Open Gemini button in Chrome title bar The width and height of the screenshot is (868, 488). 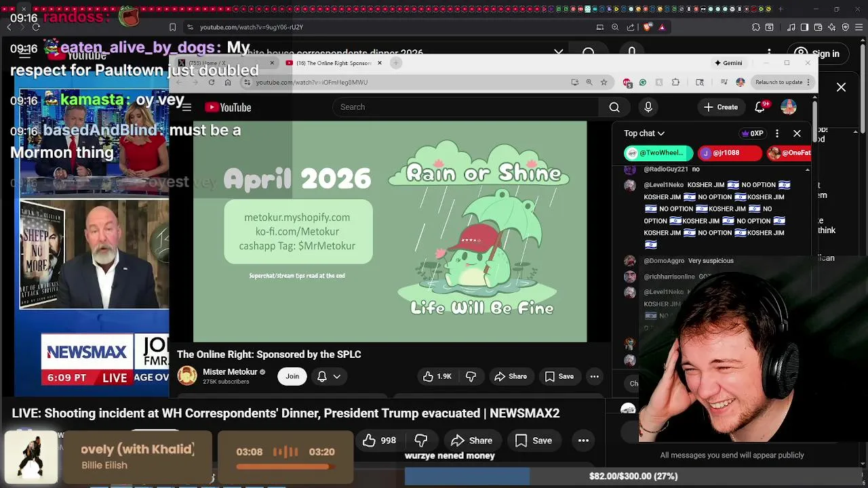pyautogui.click(x=728, y=63)
